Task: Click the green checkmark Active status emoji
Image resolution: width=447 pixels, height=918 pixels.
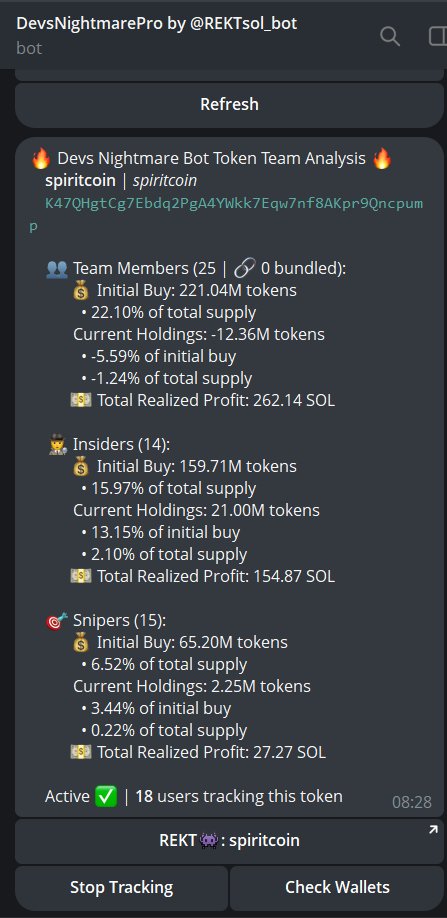Action: (105, 796)
